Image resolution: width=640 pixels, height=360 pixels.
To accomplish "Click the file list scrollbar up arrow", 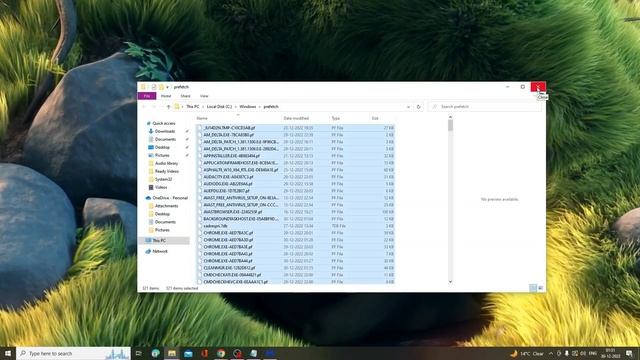I will (450, 118).
